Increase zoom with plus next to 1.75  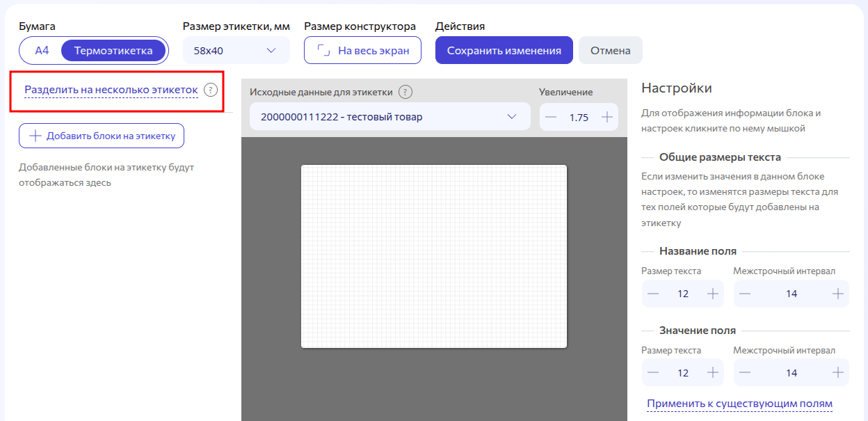(x=606, y=117)
